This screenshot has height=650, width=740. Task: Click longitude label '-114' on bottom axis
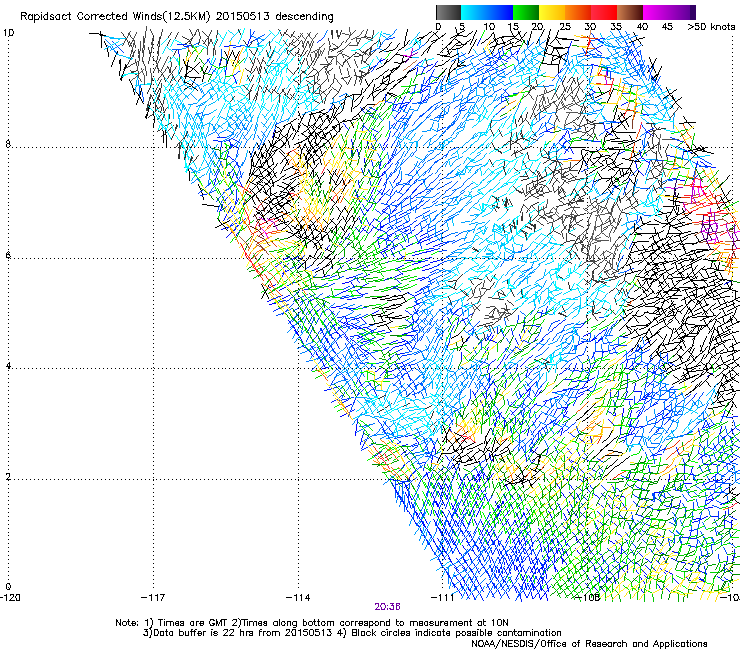click(x=298, y=598)
